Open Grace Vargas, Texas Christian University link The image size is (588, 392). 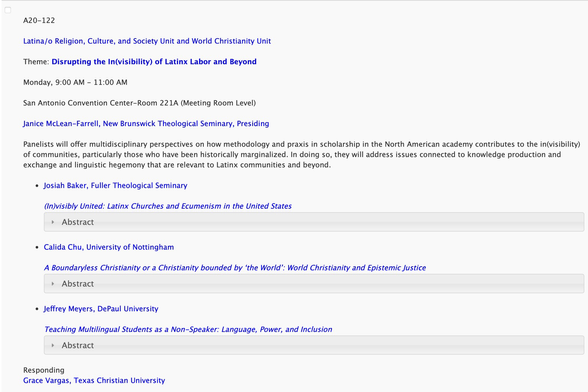click(x=94, y=380)
